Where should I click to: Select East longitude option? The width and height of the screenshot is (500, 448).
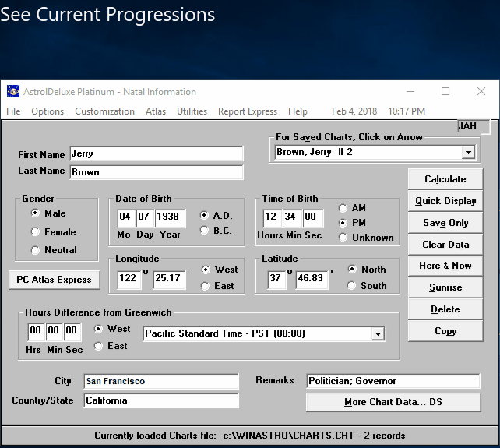206,286
